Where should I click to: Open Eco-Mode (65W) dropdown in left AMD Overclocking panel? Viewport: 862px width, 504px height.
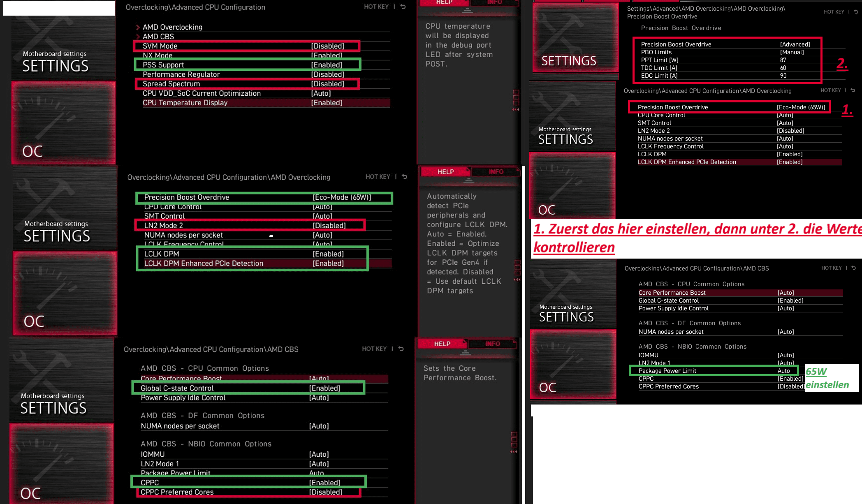342,197
